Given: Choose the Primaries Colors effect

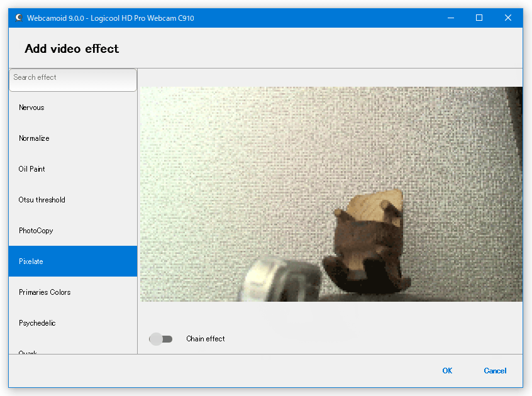Looking at the screenshot, I should 73,292.
